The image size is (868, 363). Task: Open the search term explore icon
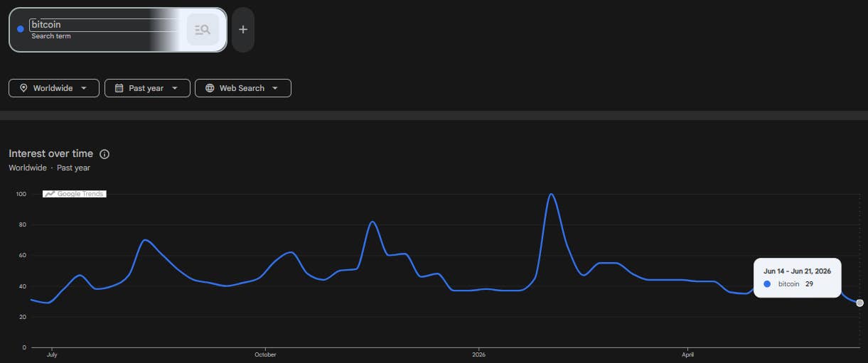[x=203, y=30]
